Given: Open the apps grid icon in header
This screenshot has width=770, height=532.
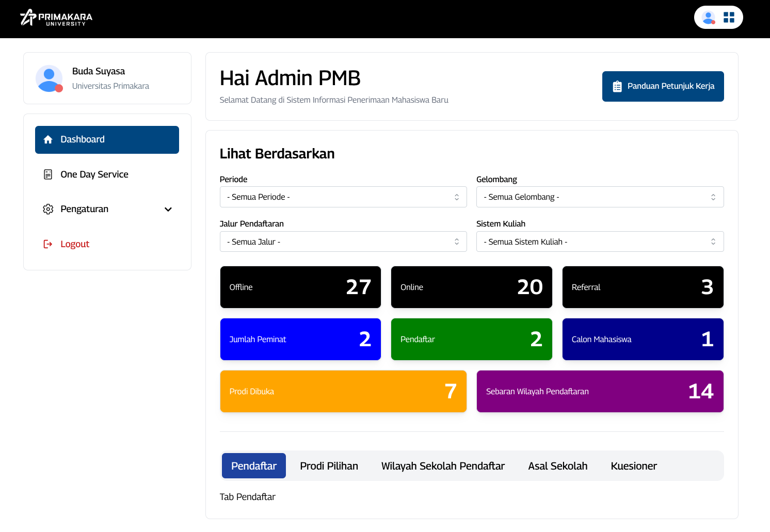Looking at the screenshot, I should [x=729, y=18].
